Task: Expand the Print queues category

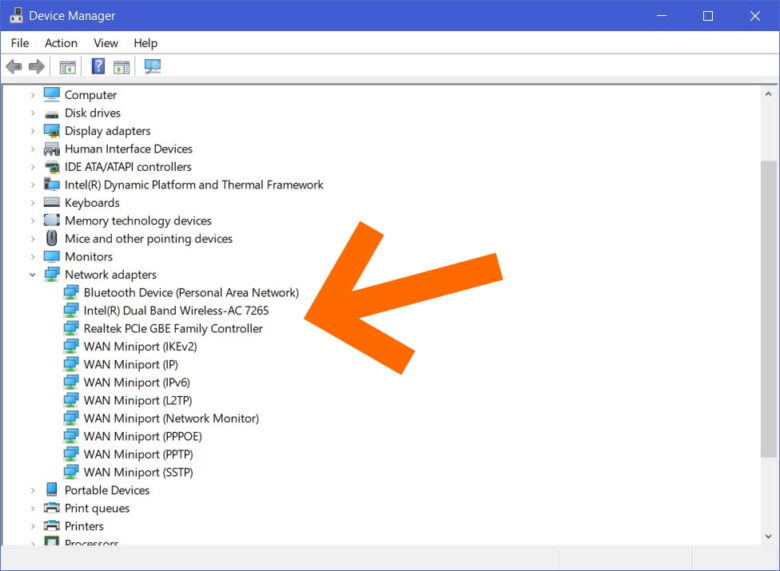Action: tap(33, 508)
